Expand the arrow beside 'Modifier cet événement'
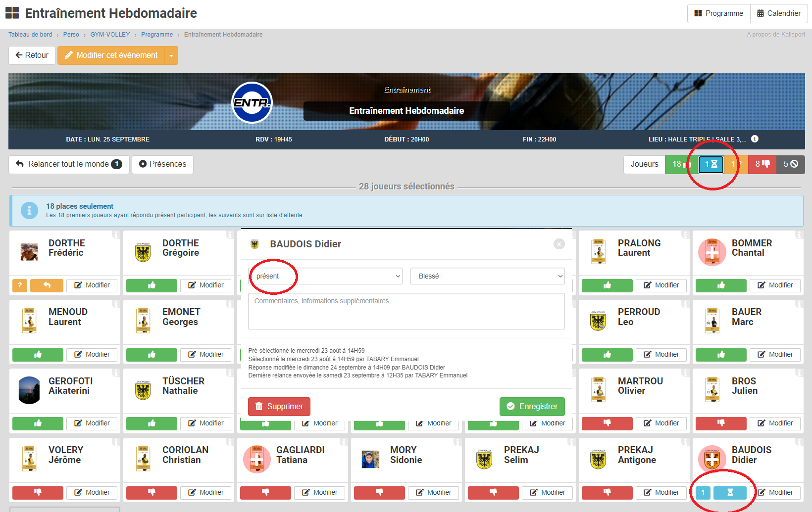812x512 pixels. (171, 55)
